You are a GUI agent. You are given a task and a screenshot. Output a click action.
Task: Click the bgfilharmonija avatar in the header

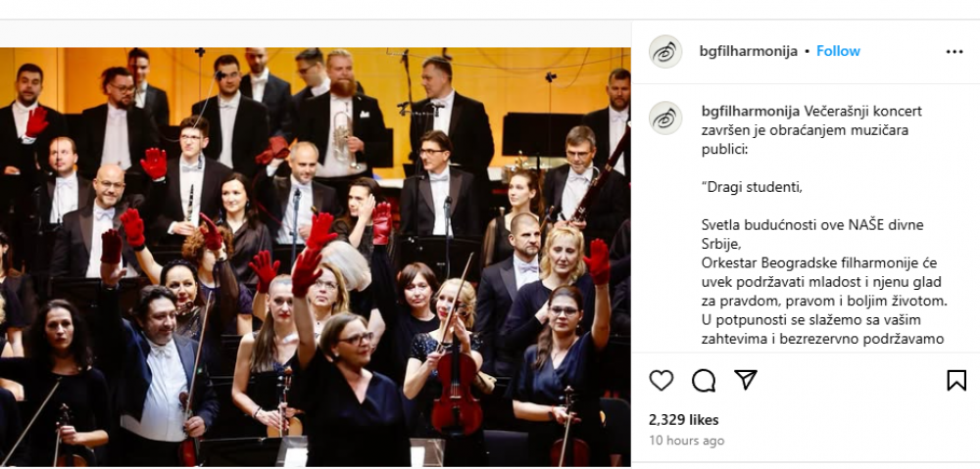coord(665,51)
